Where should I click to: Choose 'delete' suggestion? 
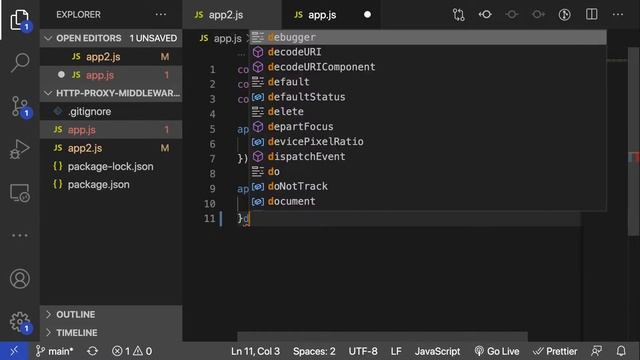tap(428, 112)
